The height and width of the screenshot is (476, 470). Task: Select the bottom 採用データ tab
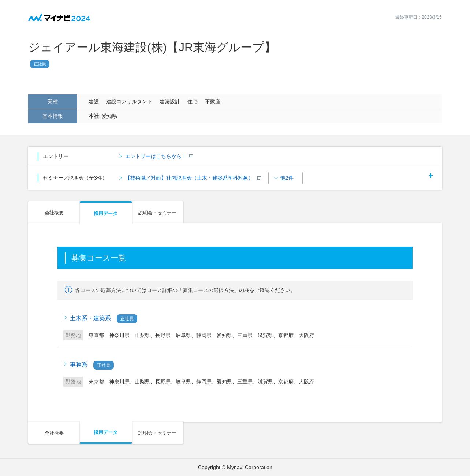tap(106, 432)
